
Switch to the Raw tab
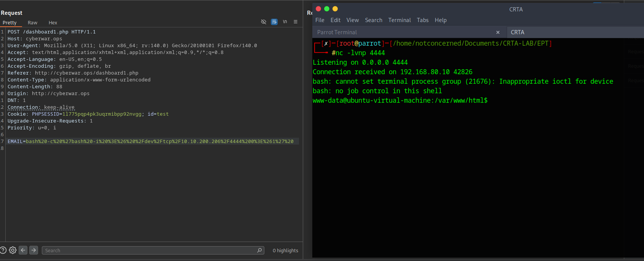pos(33,23)
